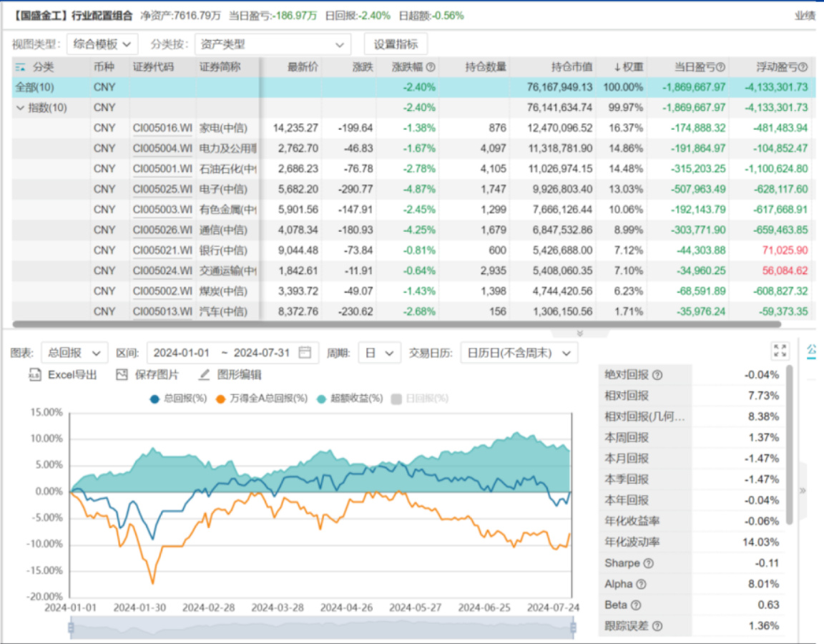
Task: Click the help icon beside 涨跌幅 column header
Action: pyautogui.click(x=431, y=67)
